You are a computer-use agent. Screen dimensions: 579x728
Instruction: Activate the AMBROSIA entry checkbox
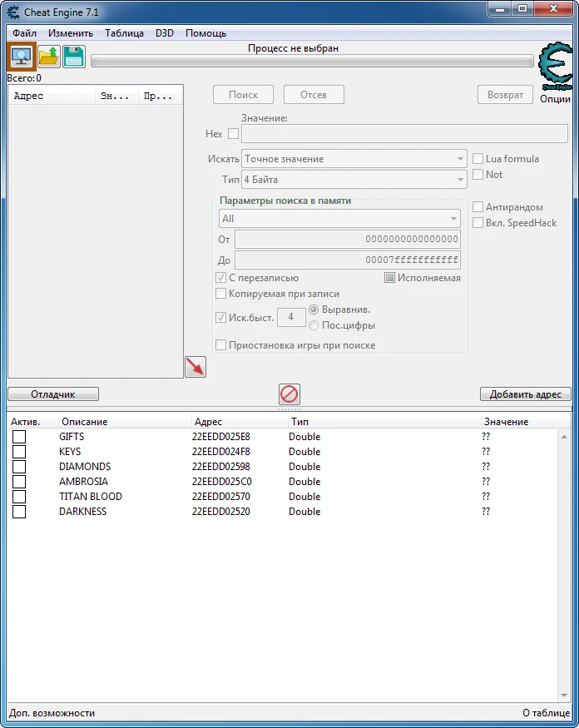19,482
